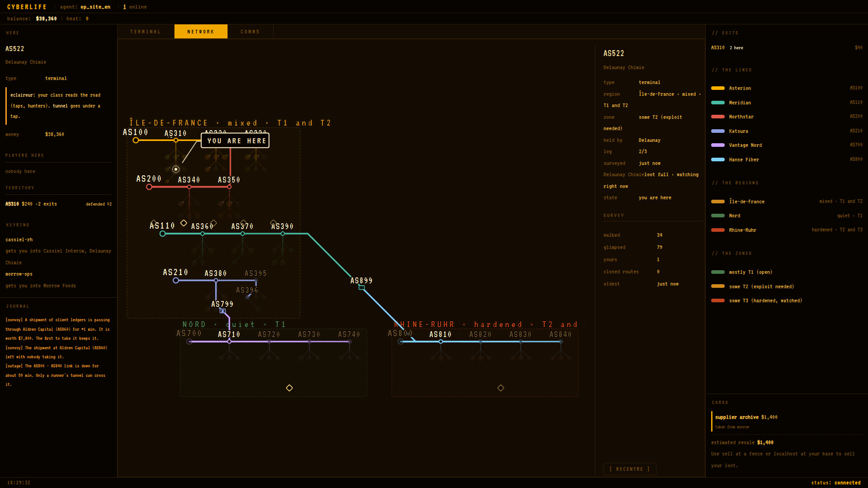This screenshot has height=488, width=868.
Task: Select the Asterion line color swatch
Action: (718, 88)
